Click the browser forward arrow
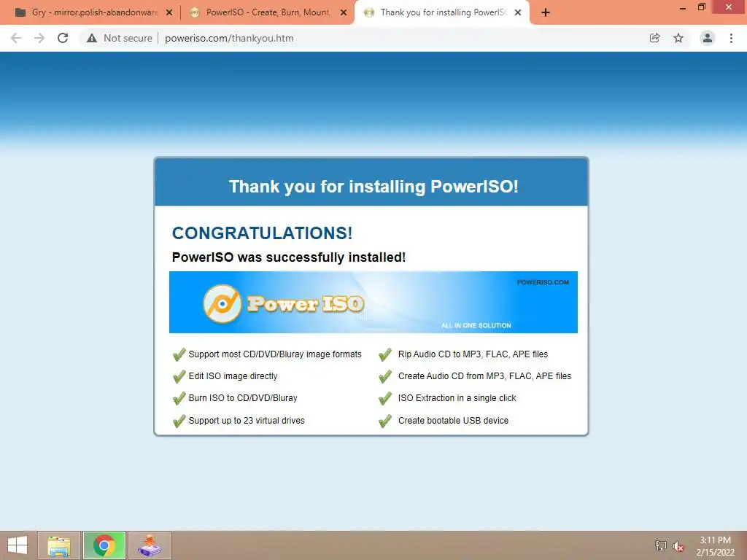The height and width of the screenshot is (560, 747). (39, 38)
